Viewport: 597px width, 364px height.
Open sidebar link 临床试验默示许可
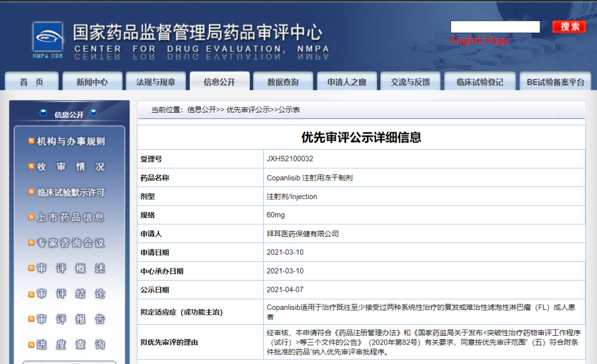(x=71, y=192)
